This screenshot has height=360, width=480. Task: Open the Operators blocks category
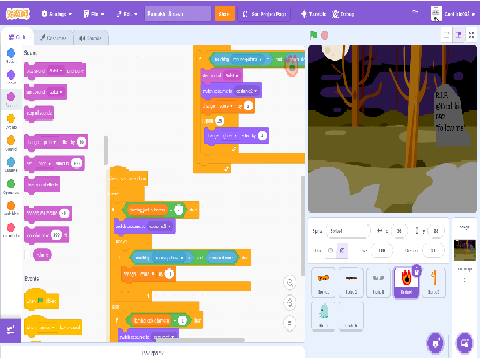click(11, 186)
